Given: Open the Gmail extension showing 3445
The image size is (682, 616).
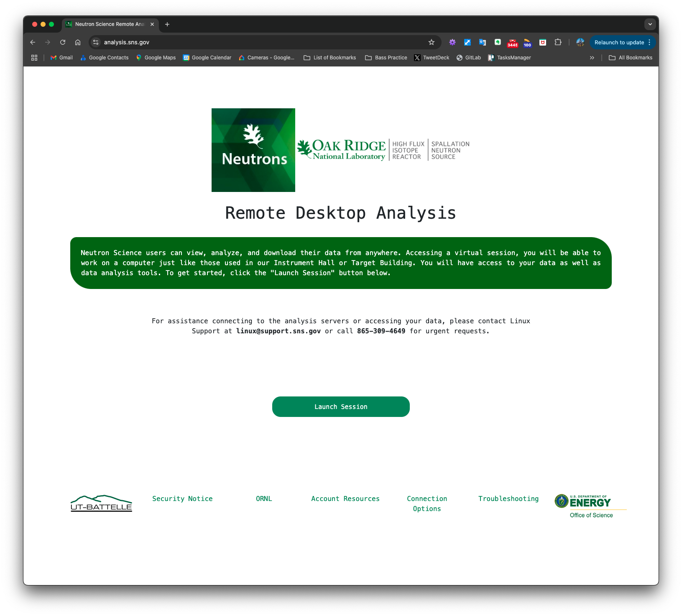Looking at the screenshot, I should (x=513, y=43).
